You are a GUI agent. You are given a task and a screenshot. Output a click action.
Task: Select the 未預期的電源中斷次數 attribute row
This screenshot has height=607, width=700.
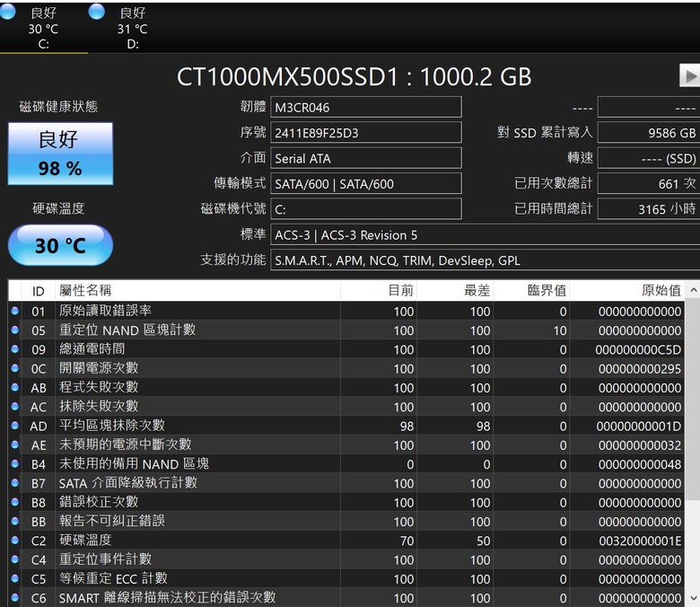346,444
